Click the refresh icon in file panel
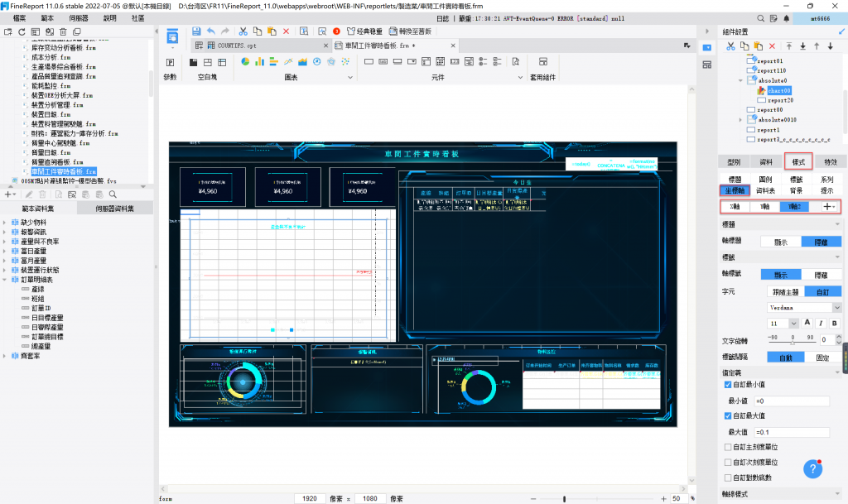The image size is (848, 504). click(x=22, y=32)
